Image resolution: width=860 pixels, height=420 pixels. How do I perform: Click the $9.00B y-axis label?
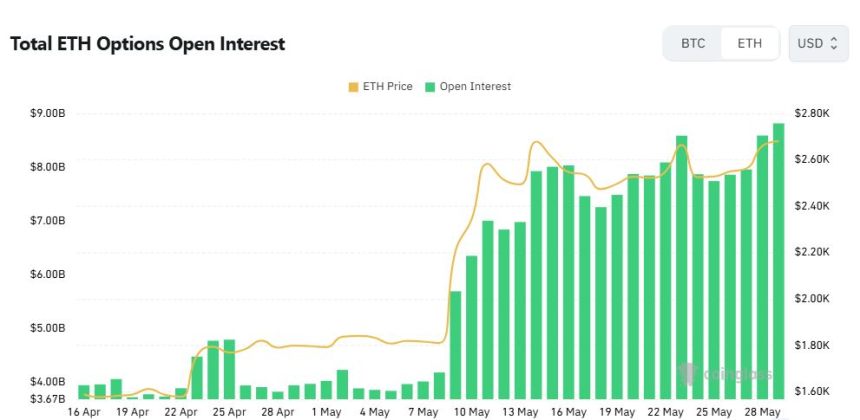point(48,113)
